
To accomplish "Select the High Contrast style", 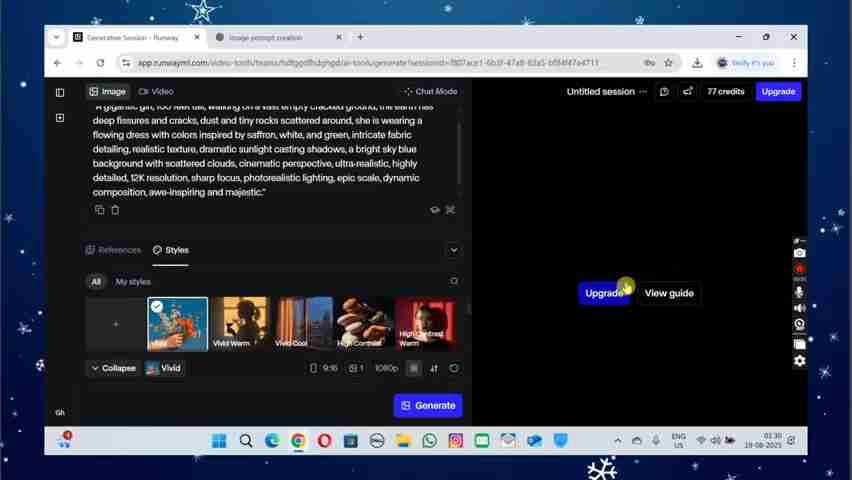I will [x=363, y=324].
